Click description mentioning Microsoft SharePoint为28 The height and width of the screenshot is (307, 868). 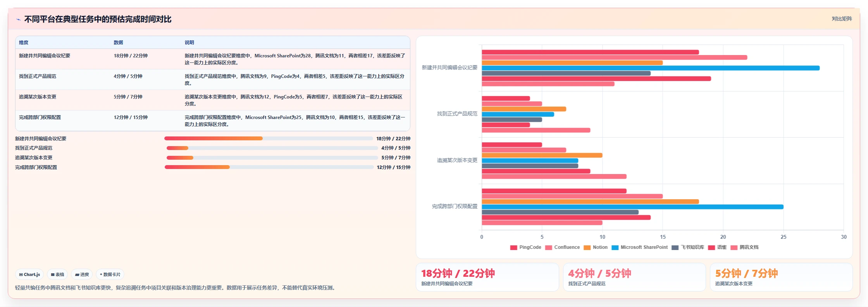295,59
